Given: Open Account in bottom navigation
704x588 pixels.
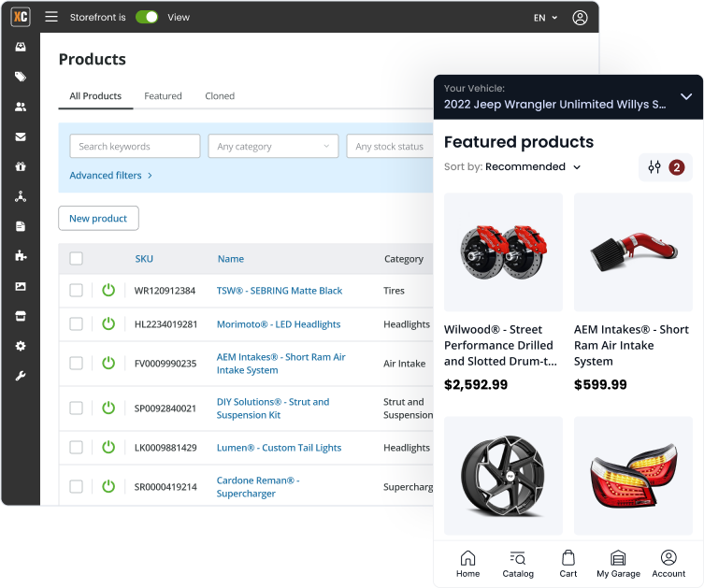Looking at the screenshot, I should 668,565.
